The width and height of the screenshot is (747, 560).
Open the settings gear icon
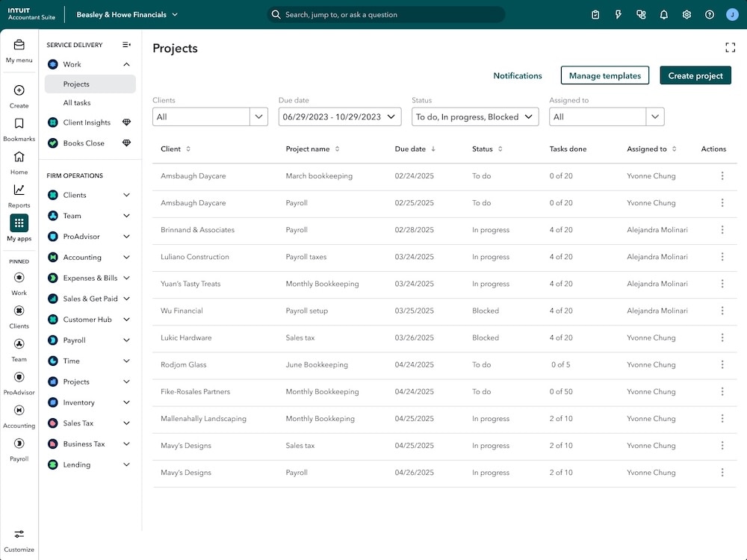pos(686,13)
